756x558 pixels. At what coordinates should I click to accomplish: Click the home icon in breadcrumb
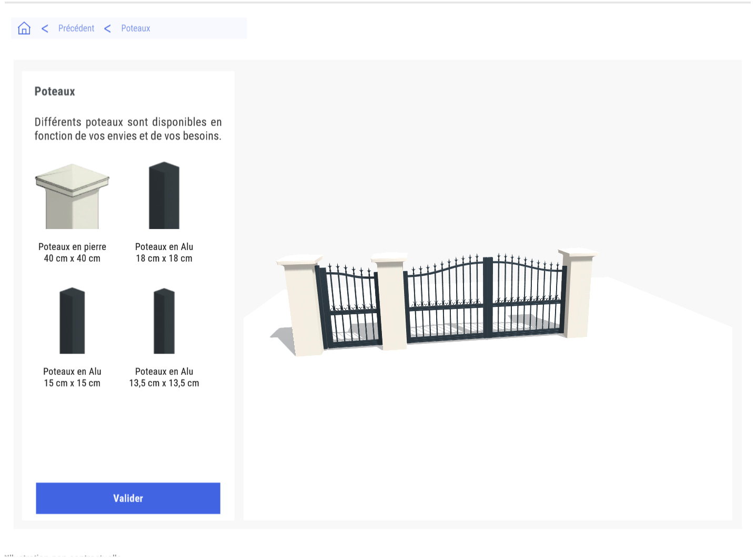(24, 28)
